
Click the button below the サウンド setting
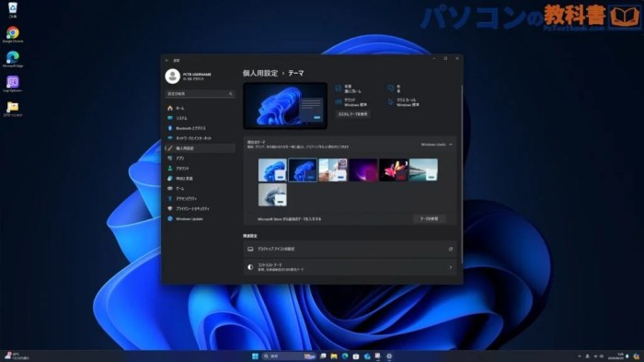[352, 114]
